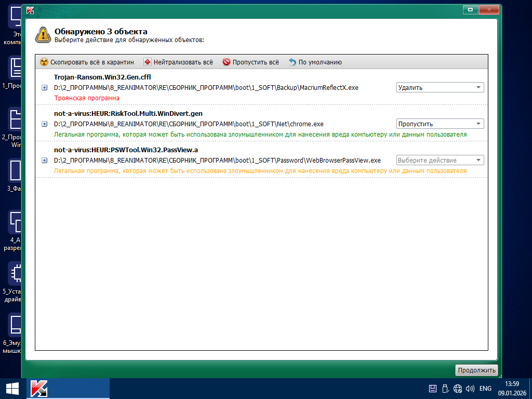The height and width of the screenshot is (399, 532).
Task: Expand the PSWTool PassView entry details
Action: 44,161
